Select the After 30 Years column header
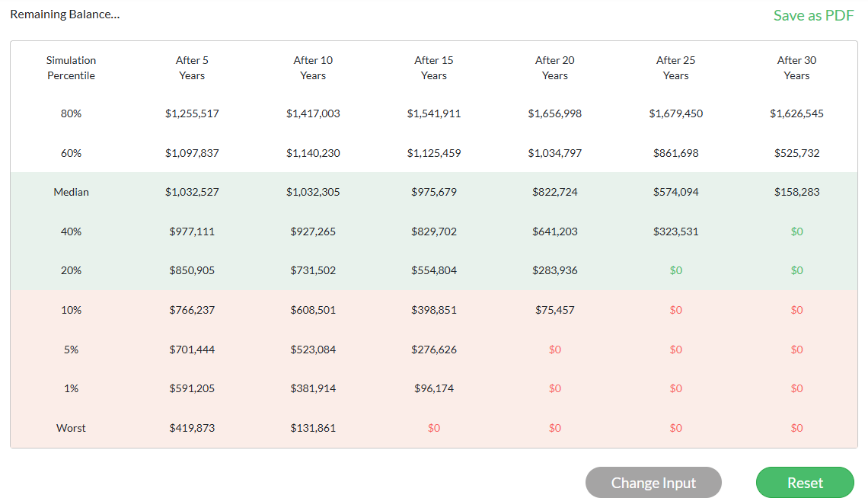 [796, 68]
